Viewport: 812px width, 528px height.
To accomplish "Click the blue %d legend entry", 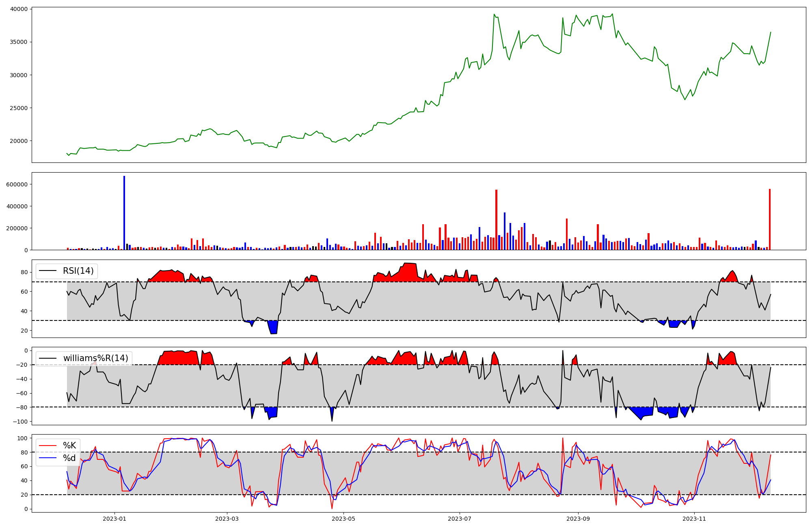I will [x=69, y=458].
